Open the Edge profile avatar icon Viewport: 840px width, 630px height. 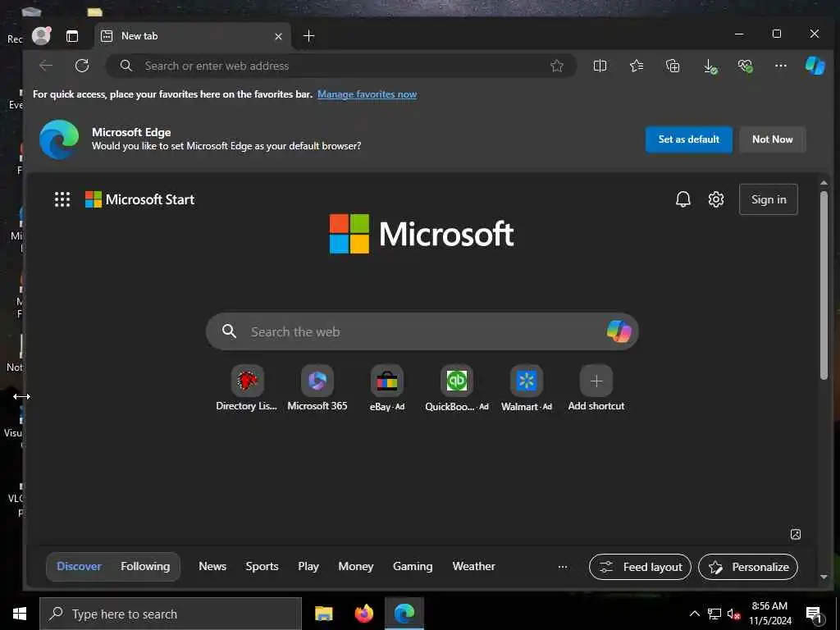(41, 35)
